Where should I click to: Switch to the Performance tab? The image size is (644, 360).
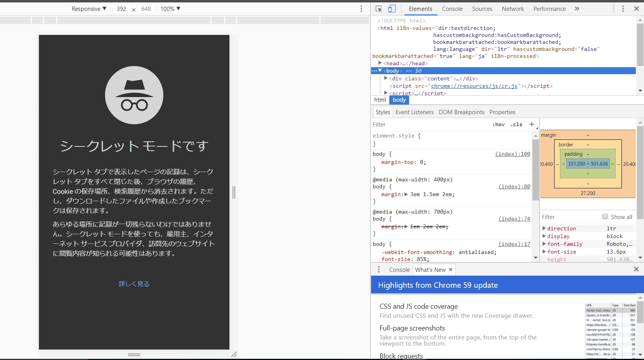pyautogui.click(x=549, y=9)
